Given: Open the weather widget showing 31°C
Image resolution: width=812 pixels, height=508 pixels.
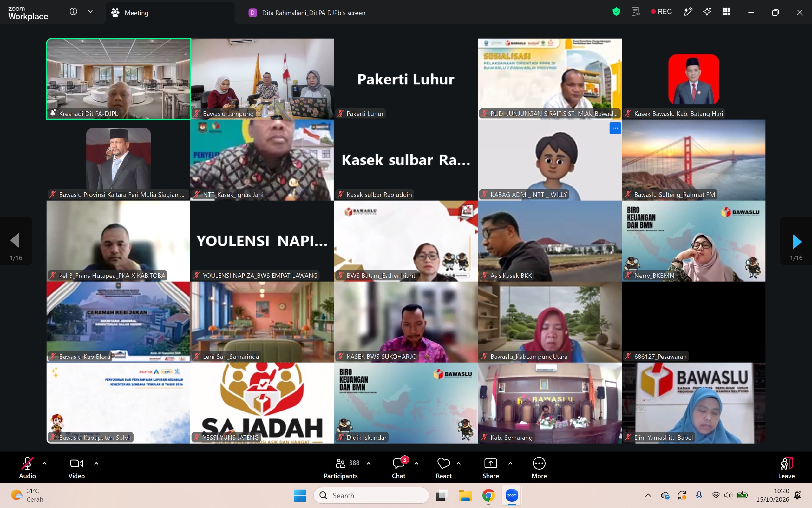Looking at the screenshot, I should click(x=28, y=495).
